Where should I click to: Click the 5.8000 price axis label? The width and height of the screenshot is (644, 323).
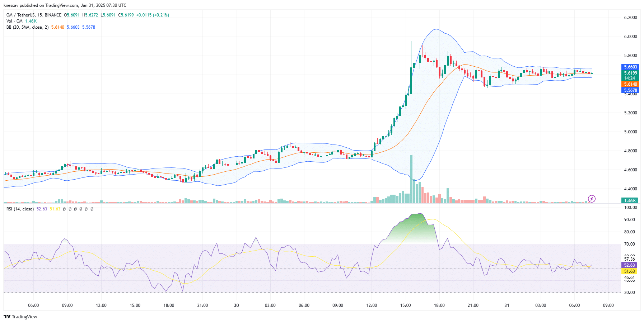(631, 56)
